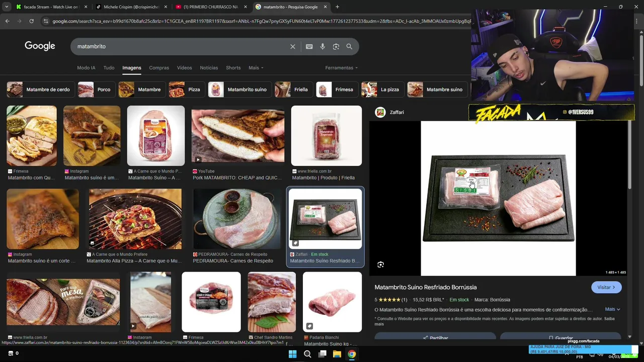Click the 15,52 R$ BRL price text
The height and width of the screenshot is (362, 644).
[428, 300]
